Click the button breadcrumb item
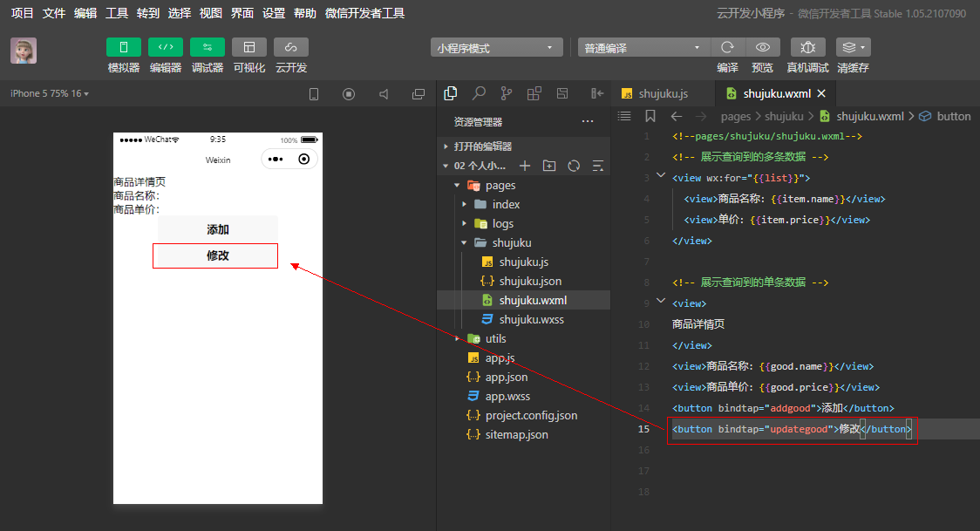The height and width of the screenshot is (531, 980). [945, 116]
